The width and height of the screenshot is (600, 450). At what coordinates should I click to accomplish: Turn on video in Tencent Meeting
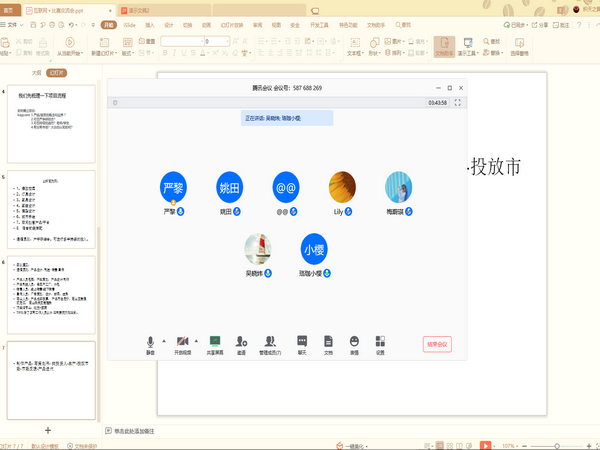(183, 345)
